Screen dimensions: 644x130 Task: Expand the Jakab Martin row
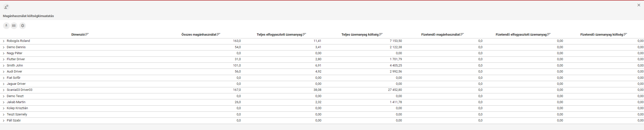pos(4,102)
